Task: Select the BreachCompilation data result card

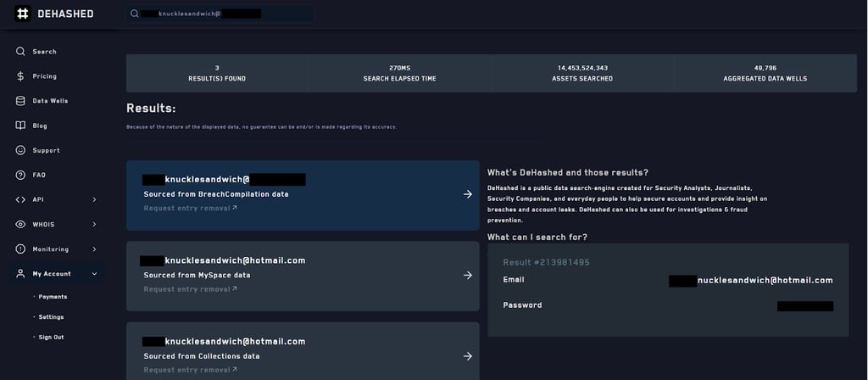Action: 303,195
